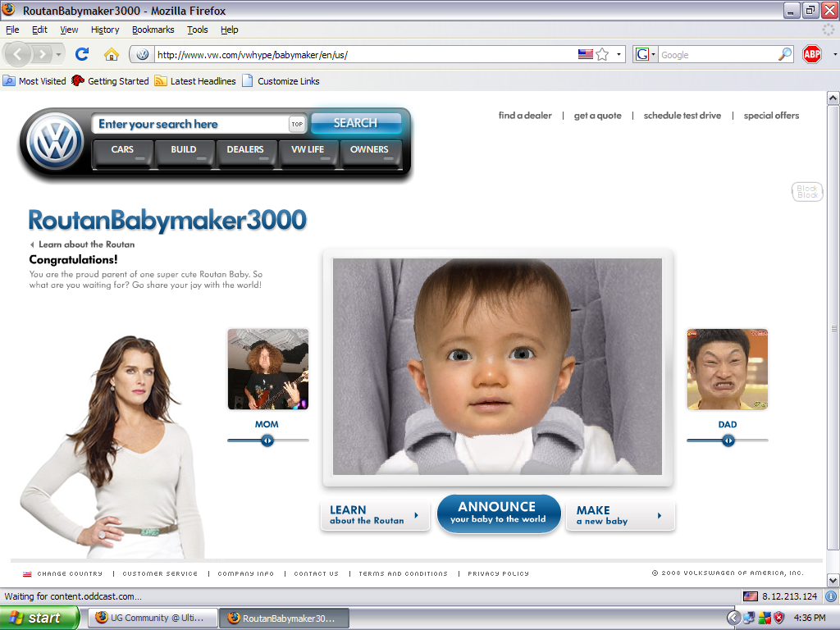840x630 pixels.
Task: Click the TOP button in the search field
Action: [297, 124]
